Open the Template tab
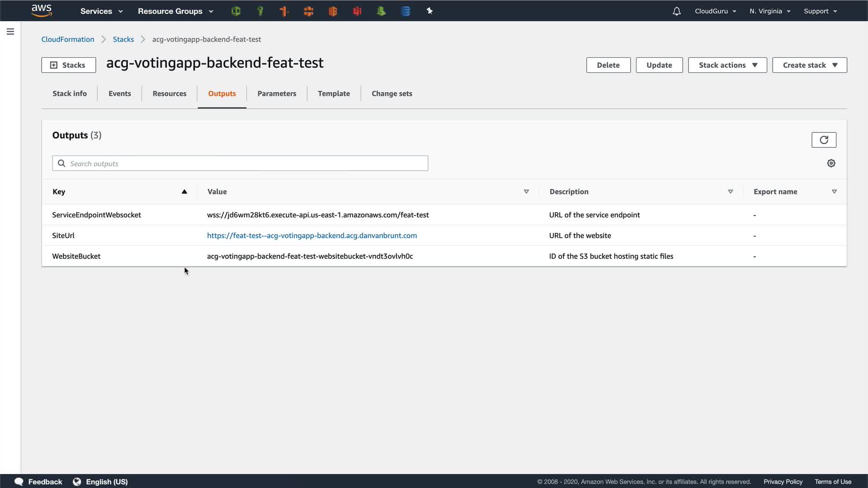This screenshot has width=868, height=488. 334,94
